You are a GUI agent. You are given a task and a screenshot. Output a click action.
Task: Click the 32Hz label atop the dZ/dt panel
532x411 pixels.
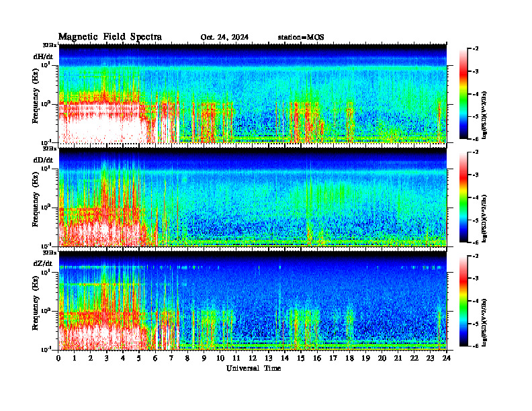(49, 253)
